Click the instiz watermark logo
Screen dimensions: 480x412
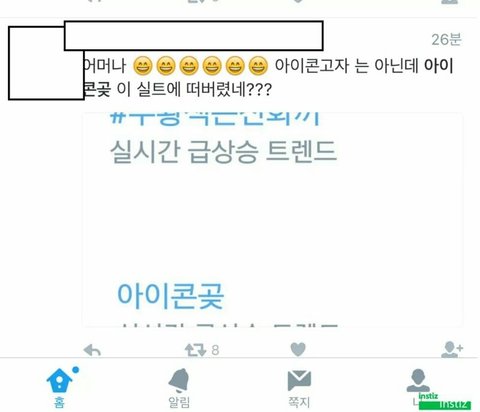pyautogui.click(x=445, y=401)
